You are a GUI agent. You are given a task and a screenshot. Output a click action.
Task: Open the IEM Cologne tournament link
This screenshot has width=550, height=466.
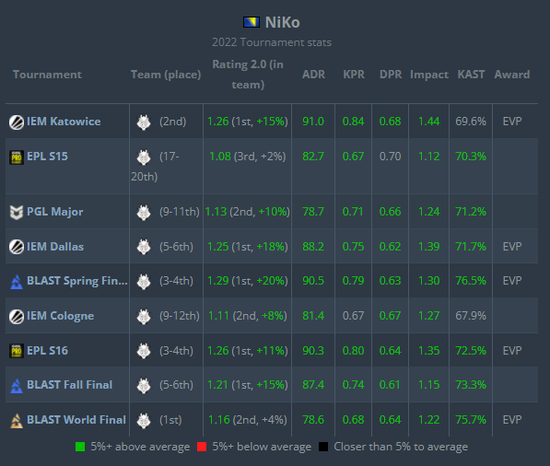coord(60,316)
